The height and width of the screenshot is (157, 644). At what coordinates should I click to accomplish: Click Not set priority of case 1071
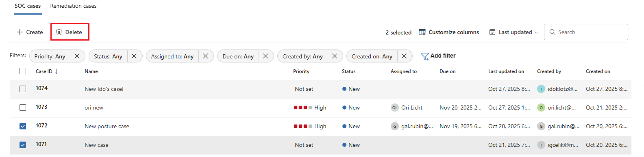[x=304, y=145]
